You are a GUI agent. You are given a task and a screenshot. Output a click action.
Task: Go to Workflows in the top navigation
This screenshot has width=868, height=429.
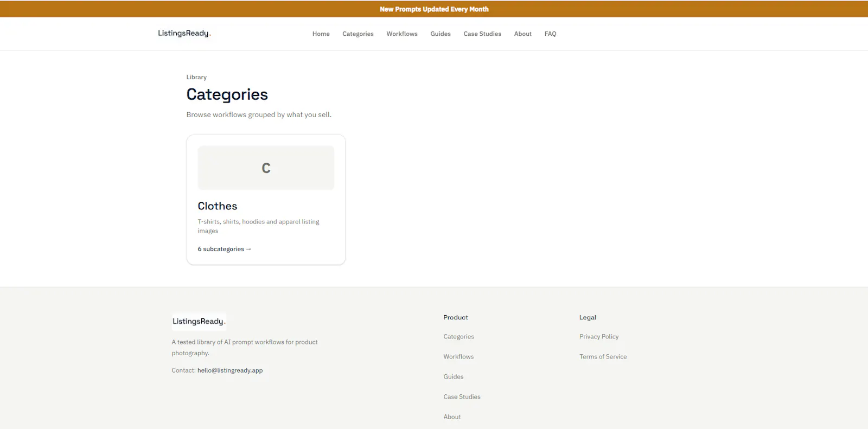(x=402, y=34)
